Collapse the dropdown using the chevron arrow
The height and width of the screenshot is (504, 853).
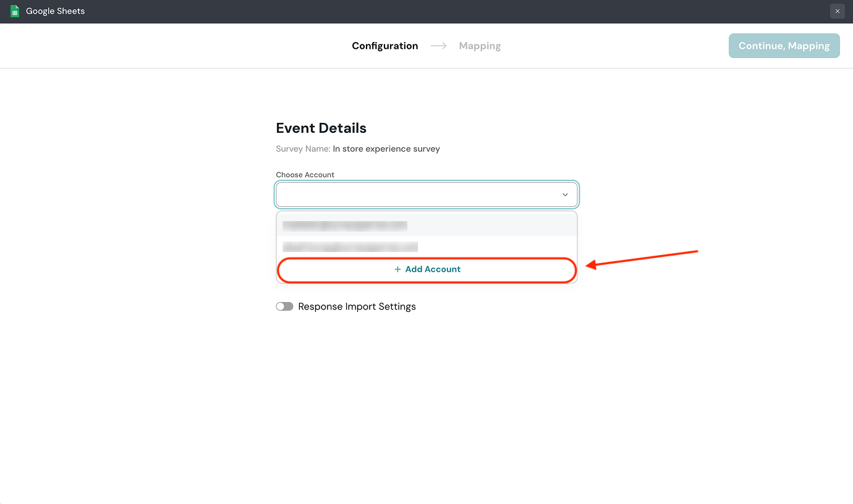pyautogui.click(x=565, y=195)
